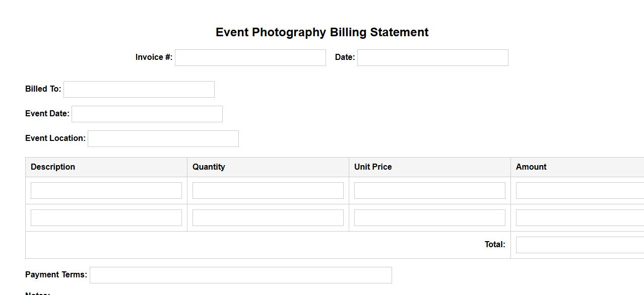Click into the Event Location field

tap(163, 138)
